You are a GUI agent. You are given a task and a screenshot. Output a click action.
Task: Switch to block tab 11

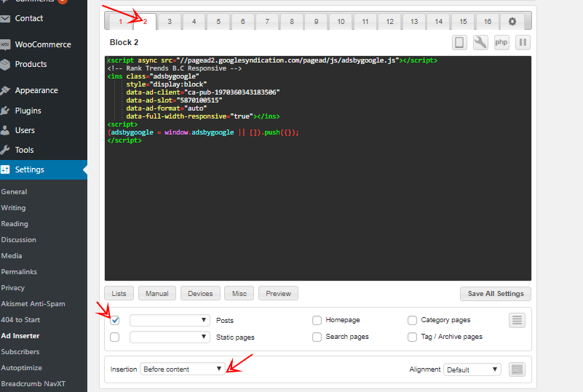click(x=365, y=22)
